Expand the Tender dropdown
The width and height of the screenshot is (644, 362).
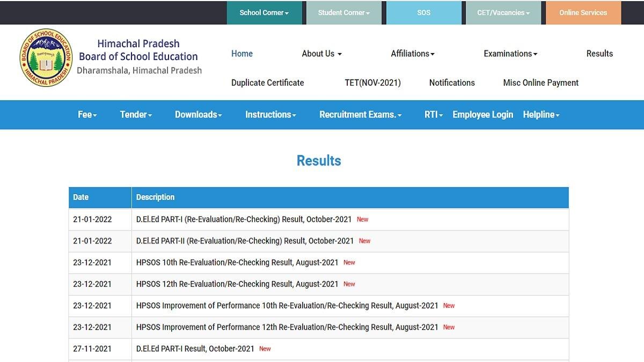tap(135, 114)
